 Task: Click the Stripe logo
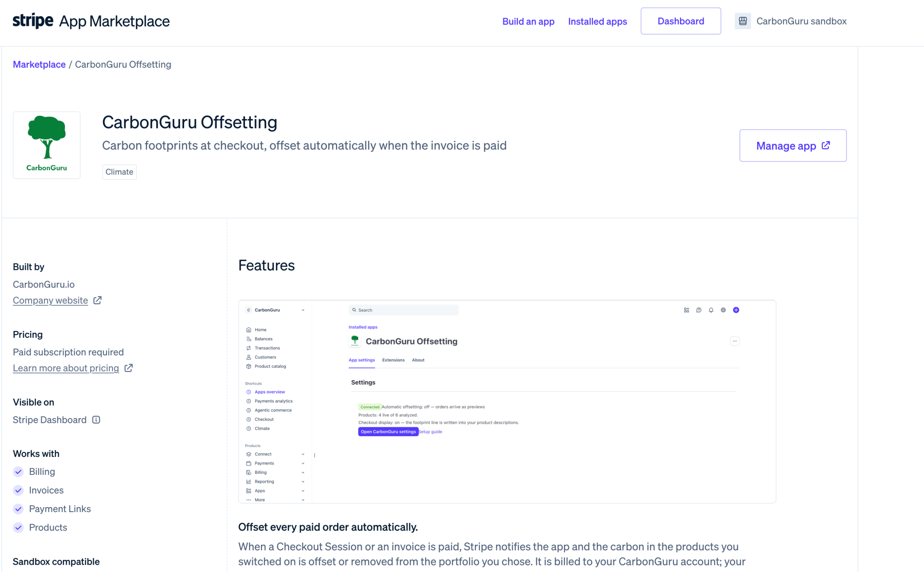[33, 21]
